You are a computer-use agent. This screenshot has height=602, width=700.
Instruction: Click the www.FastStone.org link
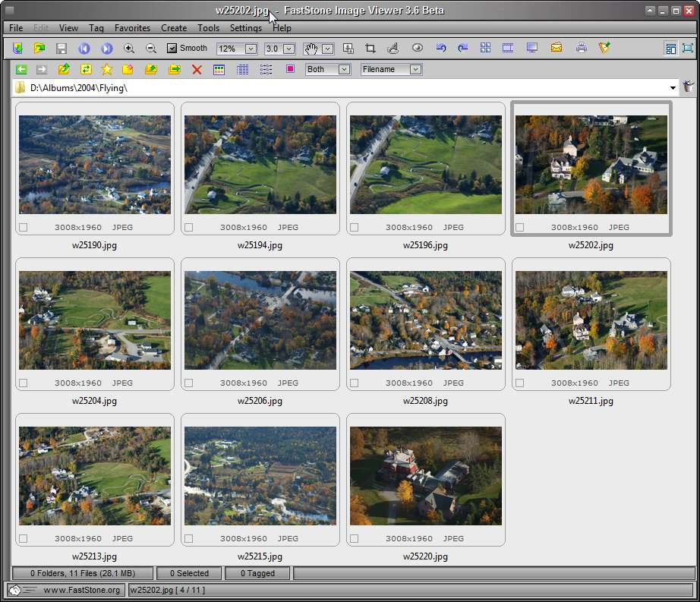pyautogui.click(x=82, y=590)
